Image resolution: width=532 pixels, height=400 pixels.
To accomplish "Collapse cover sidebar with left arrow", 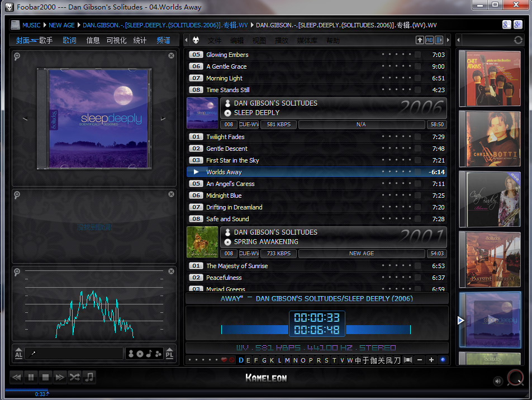I will click(458, 40).
